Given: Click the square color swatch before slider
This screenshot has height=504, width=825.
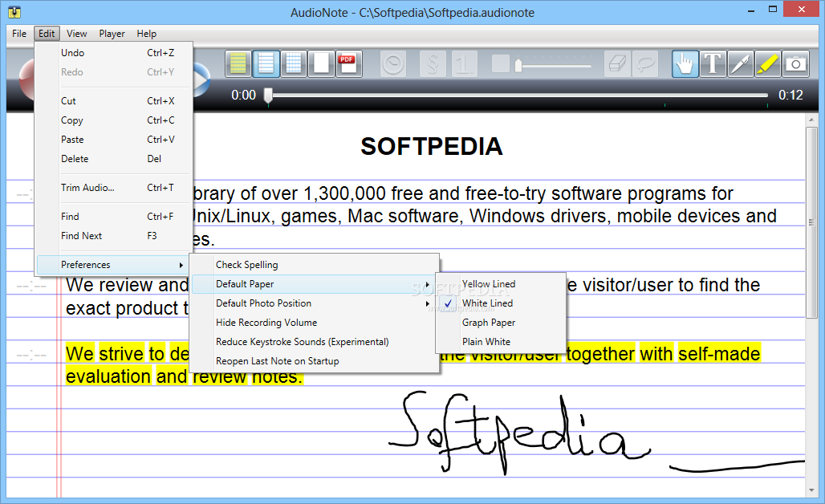Looking at the screenshot, I should [x=500, y=63].
